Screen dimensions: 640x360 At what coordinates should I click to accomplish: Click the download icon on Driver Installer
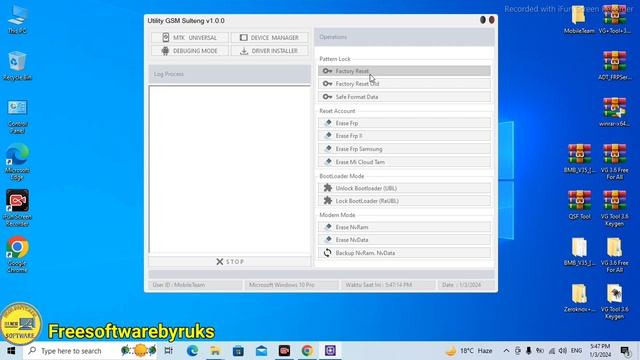click(244, 51)
